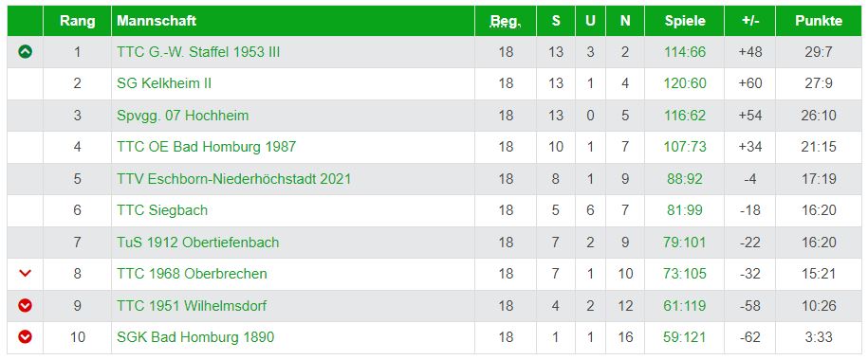Screen dimensions: 868x360
Task: Open the TTC Siegbach team link
Action: (x=162, y=210)
